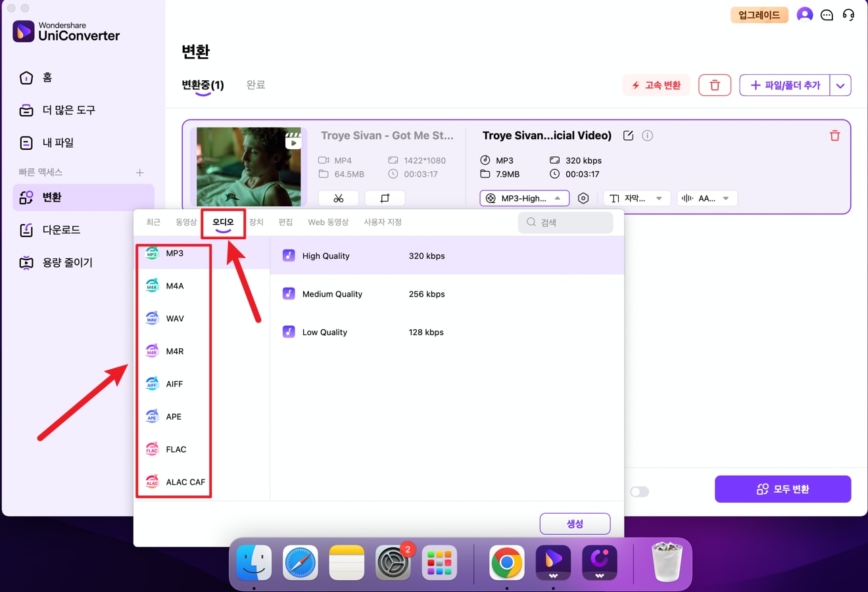Switch to 사용자 지정 tab

point(383,222)
